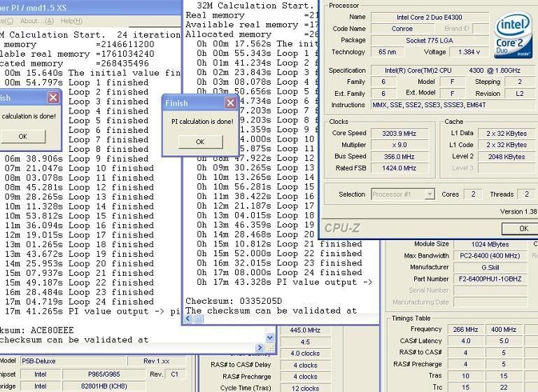The width and height of the screenshot is (538, 392).
Task: Open the Help menu in Super PI
Action: click(71, 21)
